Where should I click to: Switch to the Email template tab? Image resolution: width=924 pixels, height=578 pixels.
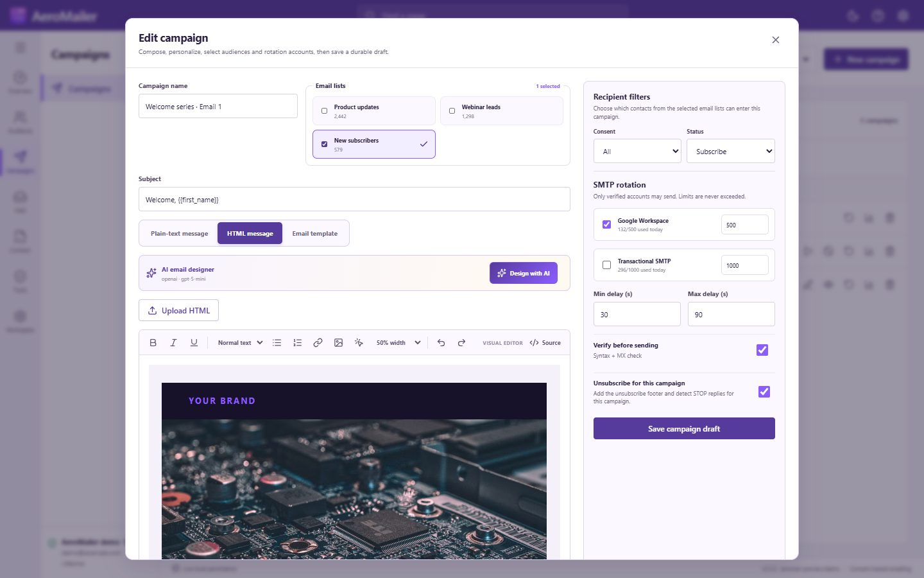(314, 234)
